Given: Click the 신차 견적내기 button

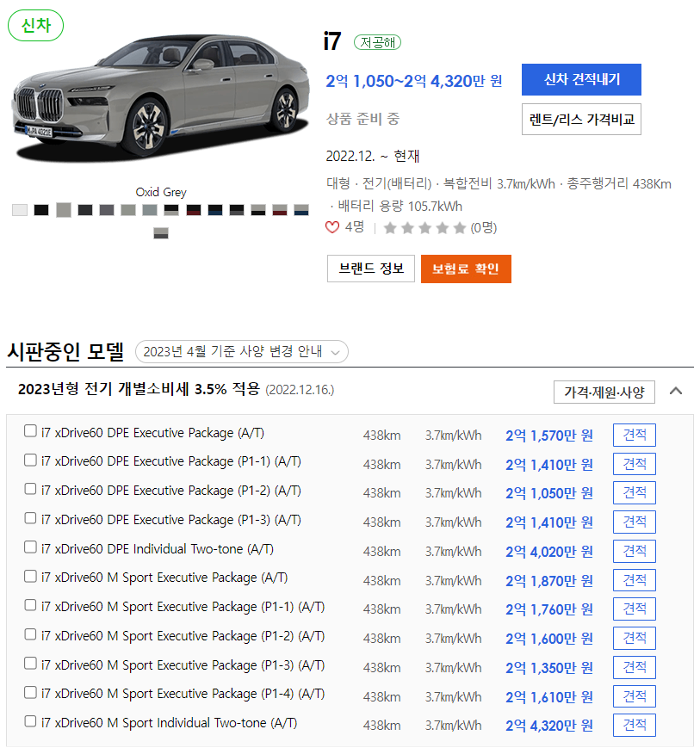Looking at the screenshot, I should tap(581, 79).
